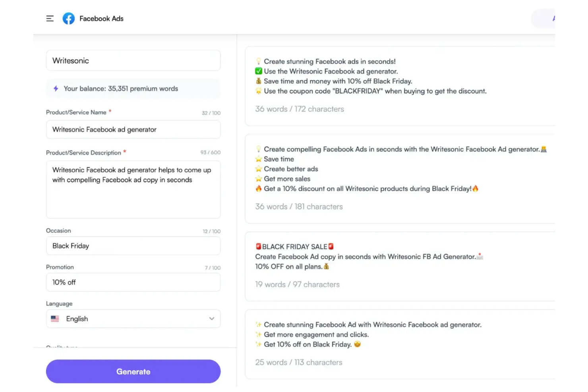Select the Product/Service Name input field
Screen dimensions: 588x392
coord(133,129)
